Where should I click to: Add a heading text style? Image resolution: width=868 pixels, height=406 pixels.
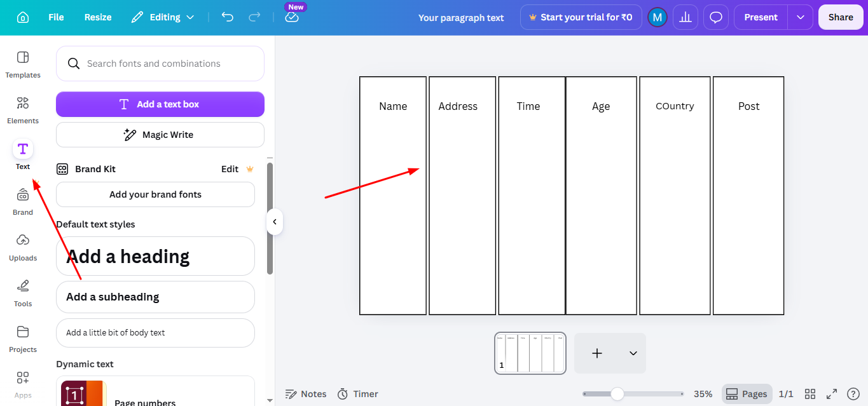155,256
